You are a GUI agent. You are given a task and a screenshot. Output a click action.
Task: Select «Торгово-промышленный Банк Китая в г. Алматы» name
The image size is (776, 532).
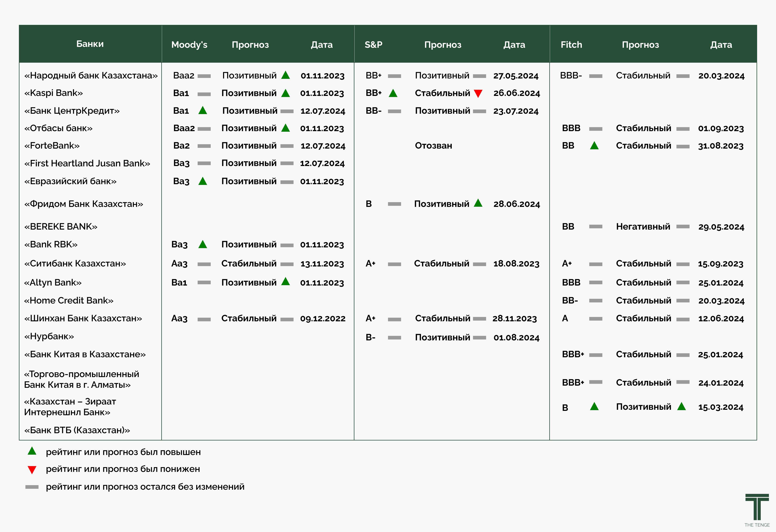(82, 379)
